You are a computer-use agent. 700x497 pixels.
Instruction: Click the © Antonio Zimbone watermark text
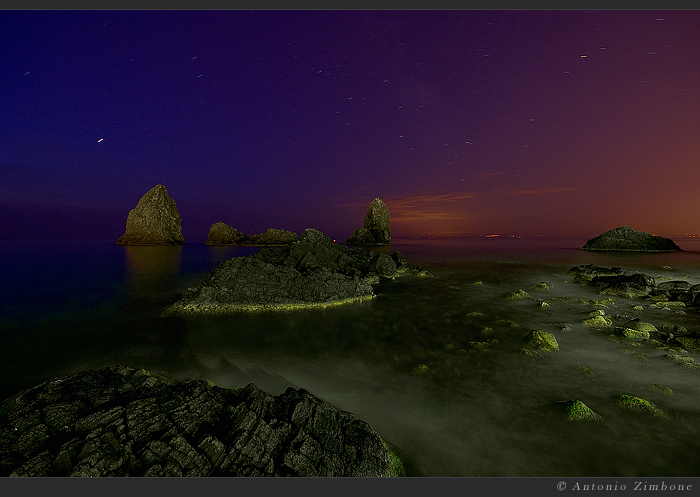(x=622, y=486)
